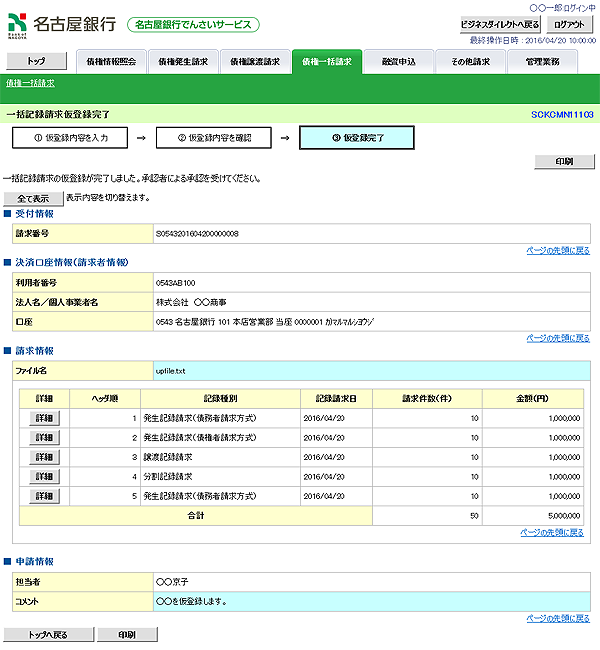Viewport: 600px width, 650px height.
Task: Click the top 印刷 button
Action: point(564,162)
